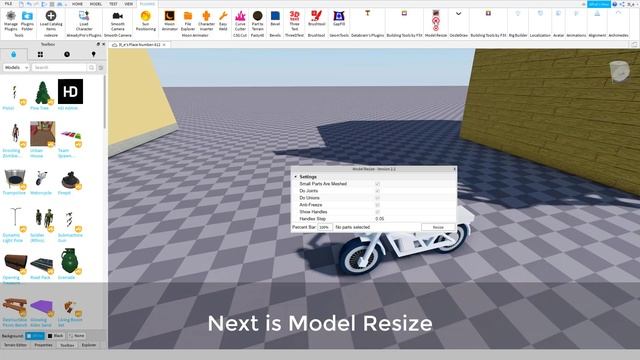Toggle the Do Joints checkbox
The width and height of the screenshot is (640, 360).
point(377,191)
